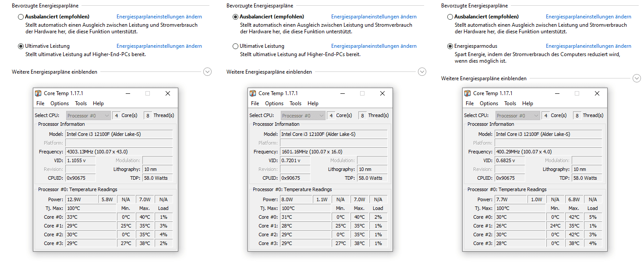Click the Core #0 load value 5%
This screenshot has width=644, height=263.
click(593, 217)
